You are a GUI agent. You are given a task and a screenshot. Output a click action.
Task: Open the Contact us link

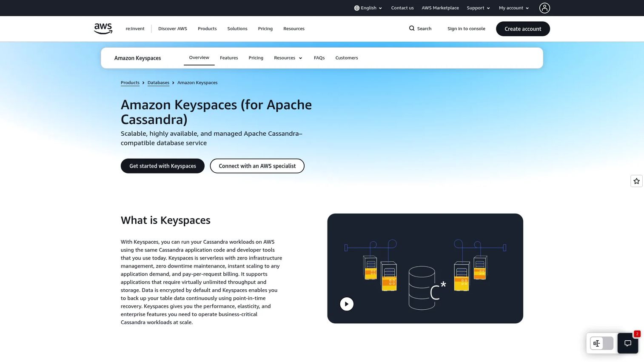point(402,8)
